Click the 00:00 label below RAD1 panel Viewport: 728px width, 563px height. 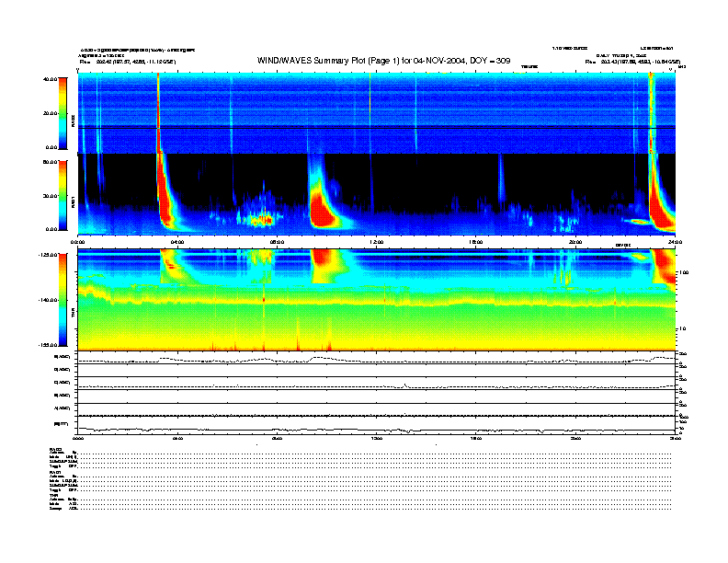(x=79, y=242)
